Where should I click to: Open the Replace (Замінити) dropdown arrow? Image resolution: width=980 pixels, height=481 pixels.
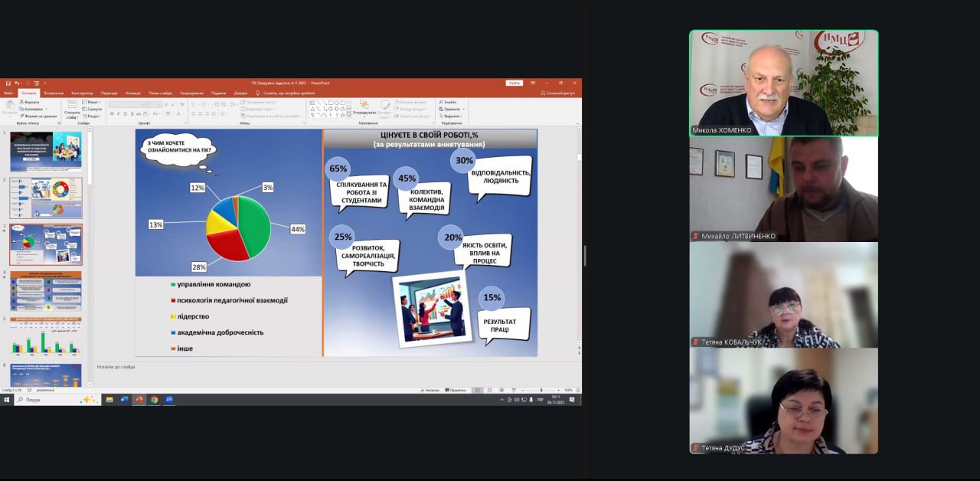tap(462, 109)
